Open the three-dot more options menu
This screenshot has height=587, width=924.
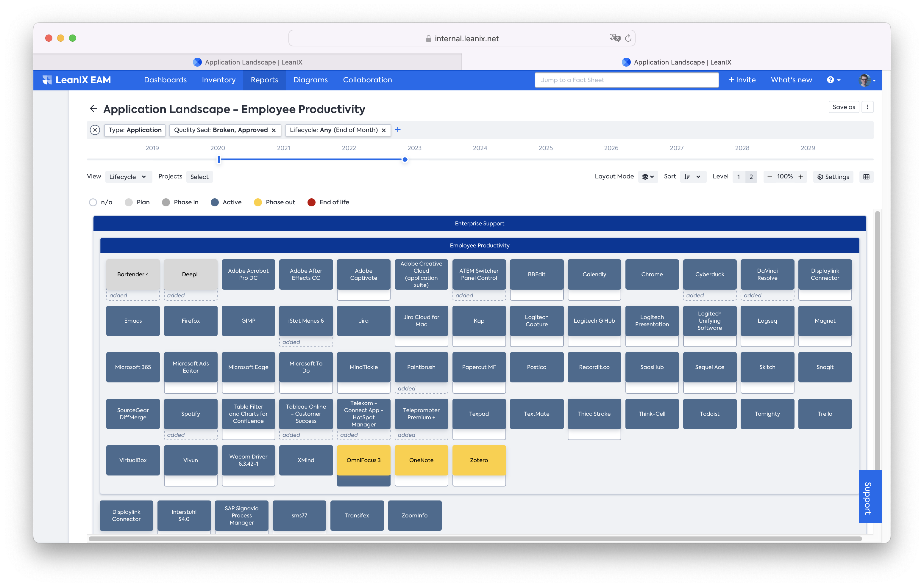click(867, 107)
